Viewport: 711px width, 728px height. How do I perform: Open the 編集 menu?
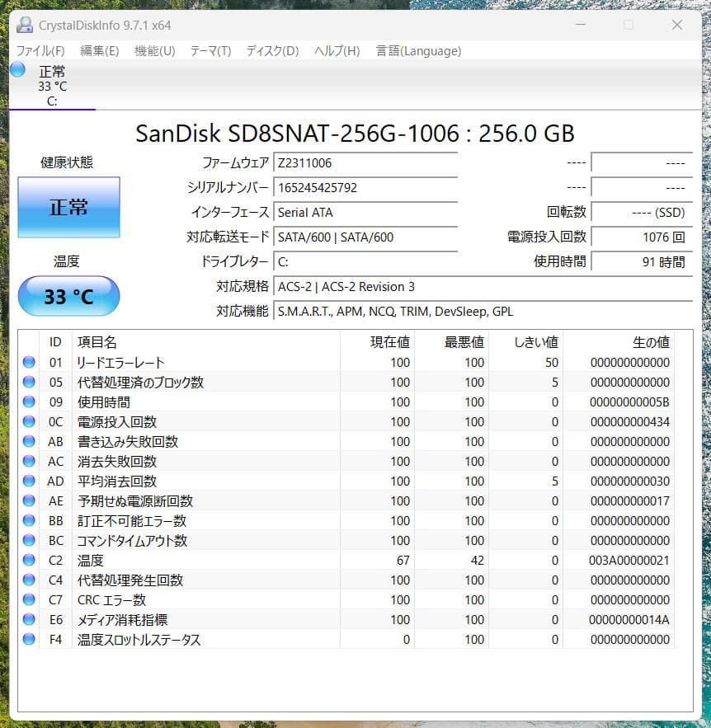(97, 50)
